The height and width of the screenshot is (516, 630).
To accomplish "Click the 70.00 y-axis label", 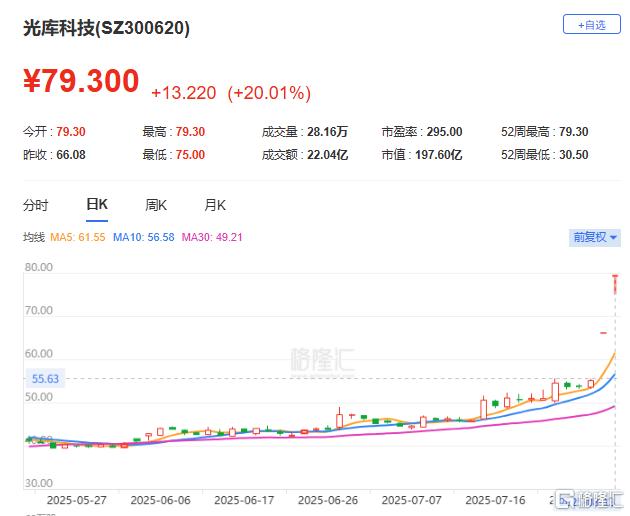I will tap(39, 311).
